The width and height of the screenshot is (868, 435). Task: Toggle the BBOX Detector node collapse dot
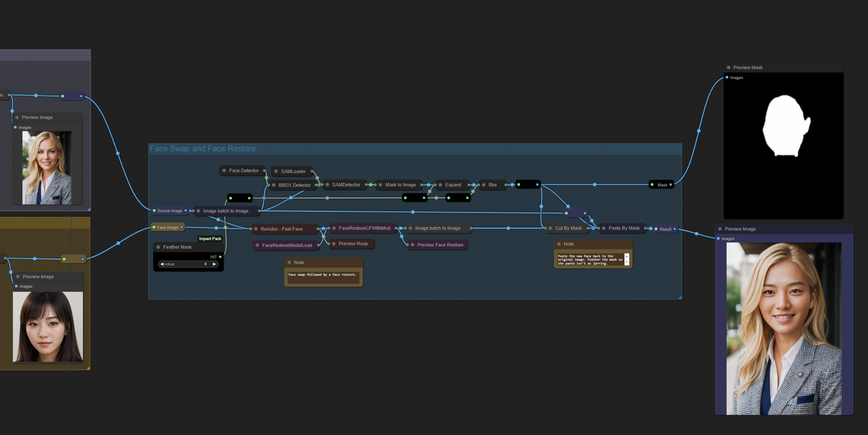coord(274,185)
